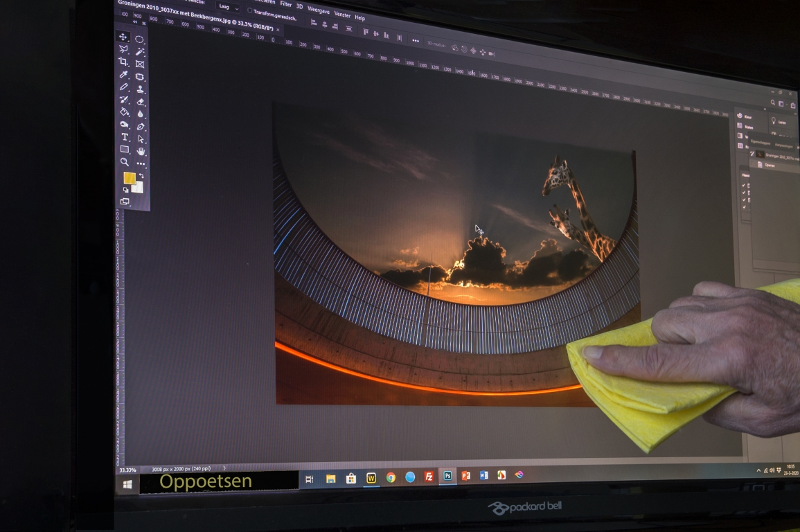Open PowerPoint from the taskbar
This screenshot has width=800, height=532.
point(466,475)
